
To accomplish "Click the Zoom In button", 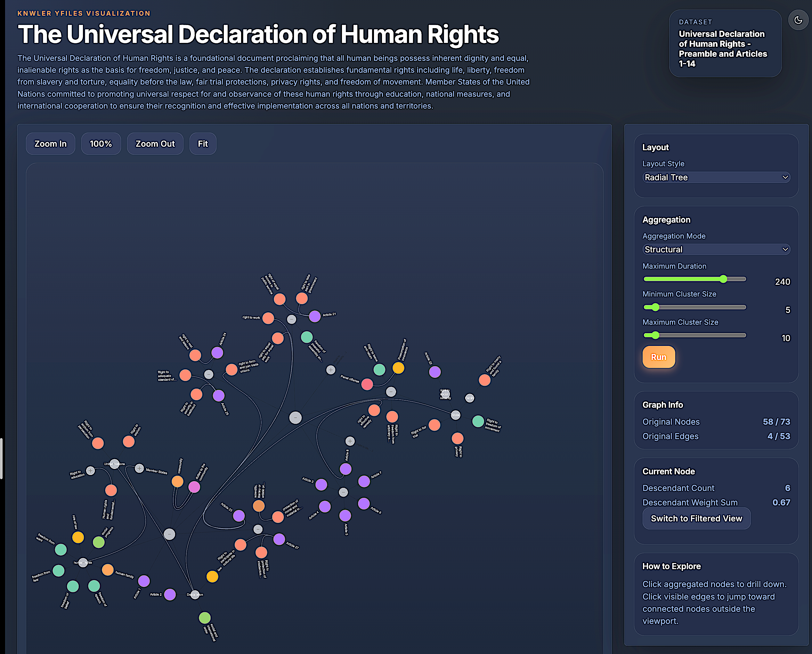I will (51, 144).
